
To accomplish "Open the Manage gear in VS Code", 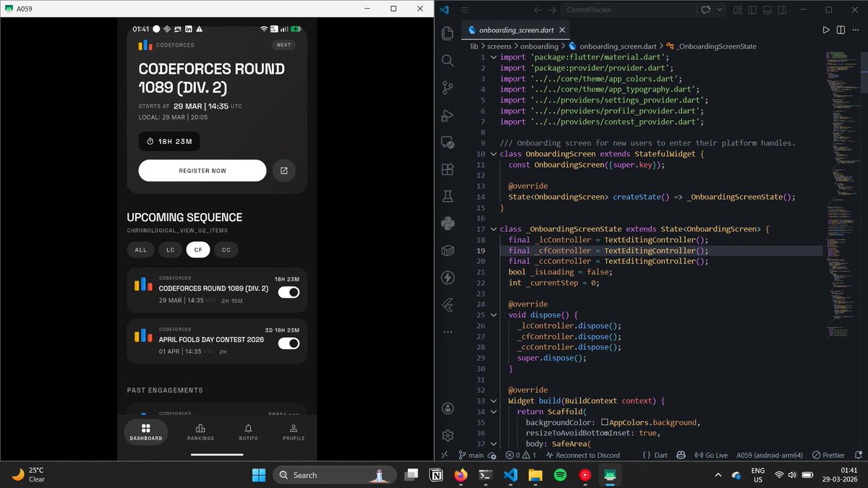I will coord(447,435).
